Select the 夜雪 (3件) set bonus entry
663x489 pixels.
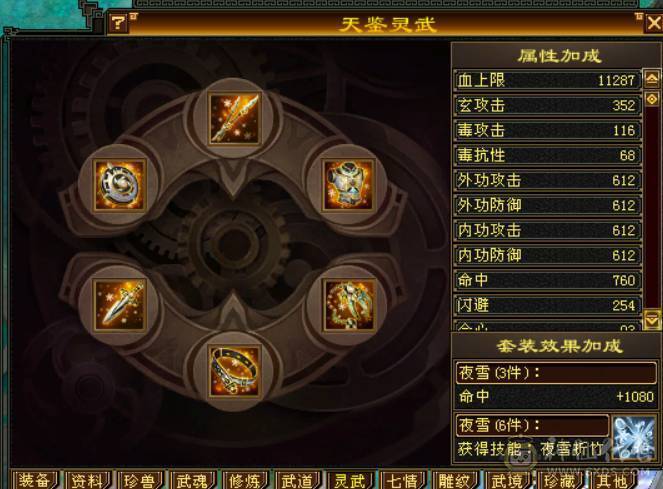(x=556, y=373)
